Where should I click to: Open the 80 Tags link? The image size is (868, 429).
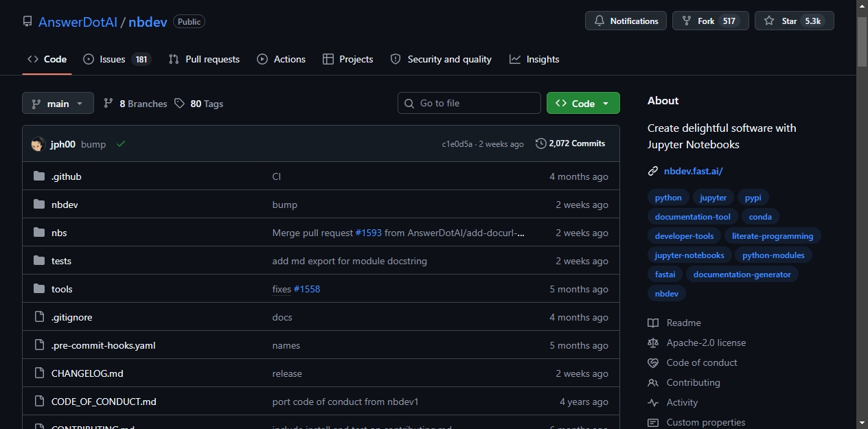click(x=198, y=104)
